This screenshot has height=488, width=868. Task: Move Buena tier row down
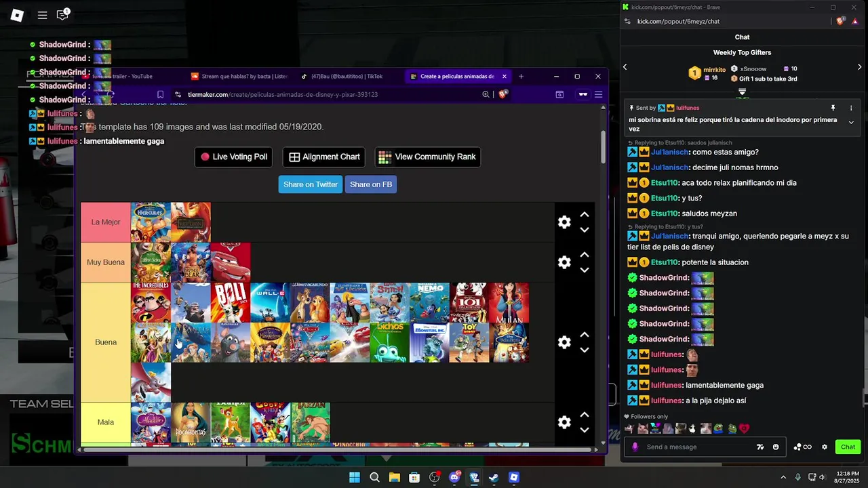coord(585,350)
